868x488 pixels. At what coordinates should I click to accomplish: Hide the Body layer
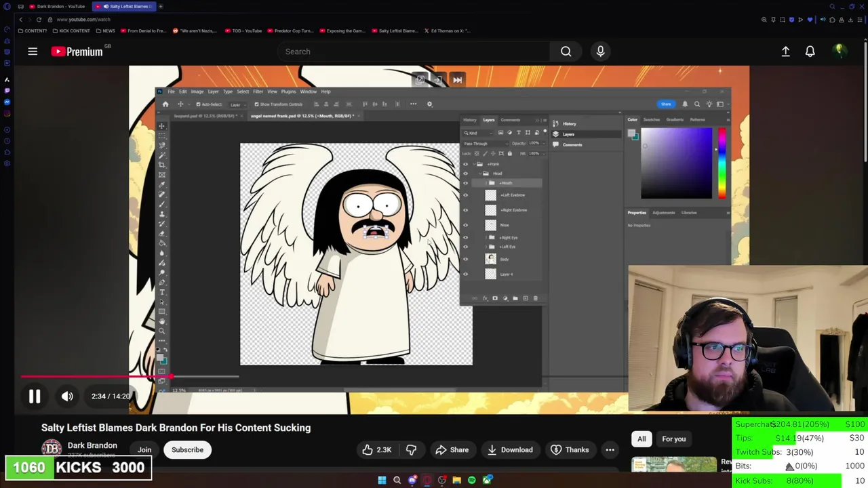[x=465, y=259]
